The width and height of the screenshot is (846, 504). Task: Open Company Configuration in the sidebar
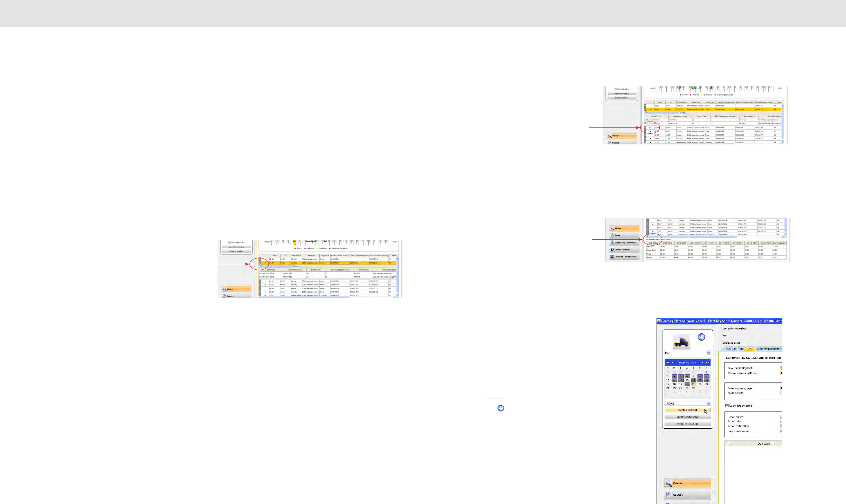[x=624, y=257]
